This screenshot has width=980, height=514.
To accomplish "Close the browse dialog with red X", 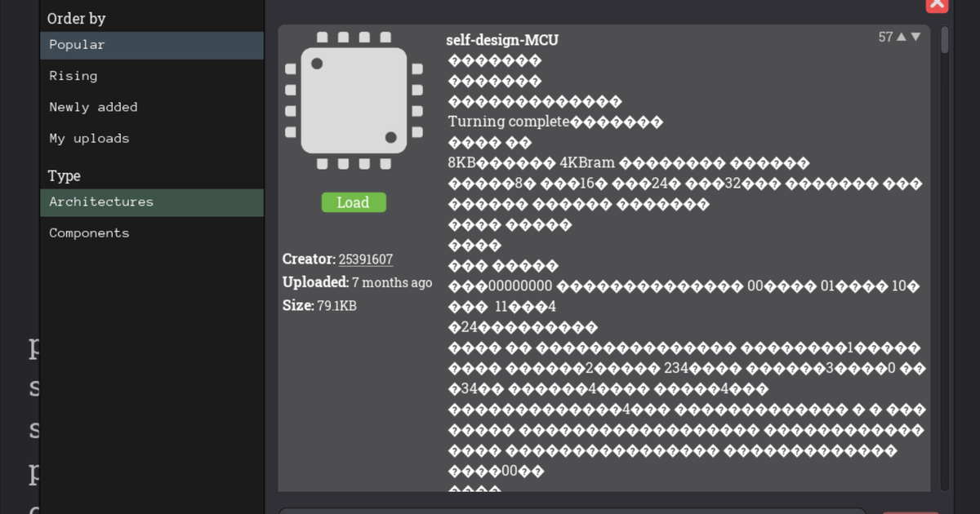I will 937,4.
